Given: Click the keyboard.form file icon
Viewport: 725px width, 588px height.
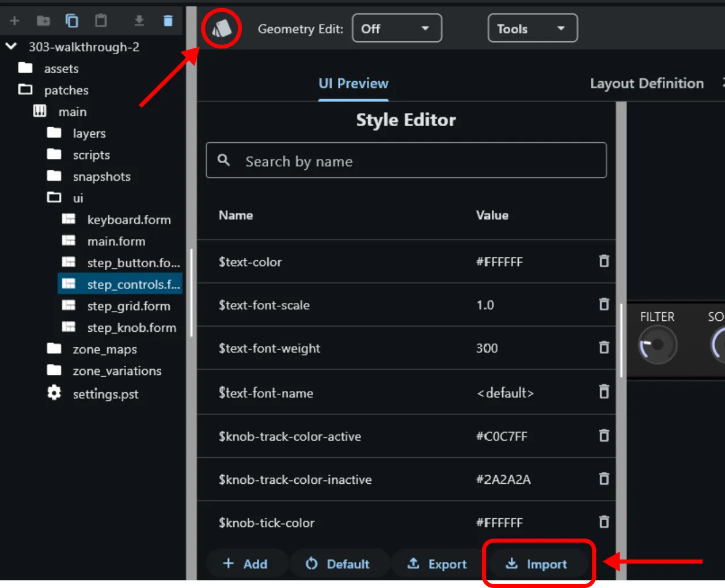Looking at the screenshot, I should click(x=69, y=219).
